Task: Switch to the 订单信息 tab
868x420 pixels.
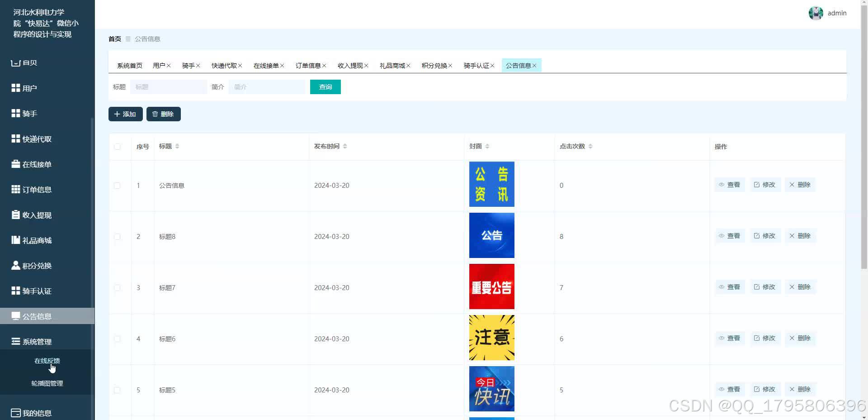Action: [308, 66]
